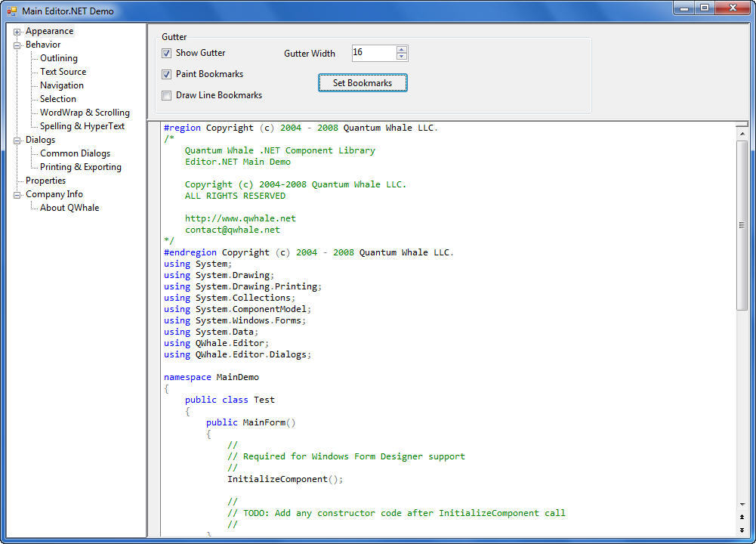Viewport: 756px width, 544px height.
Task: Click contact@qwhale.net in the code
Action: click(x=233, y=230)
